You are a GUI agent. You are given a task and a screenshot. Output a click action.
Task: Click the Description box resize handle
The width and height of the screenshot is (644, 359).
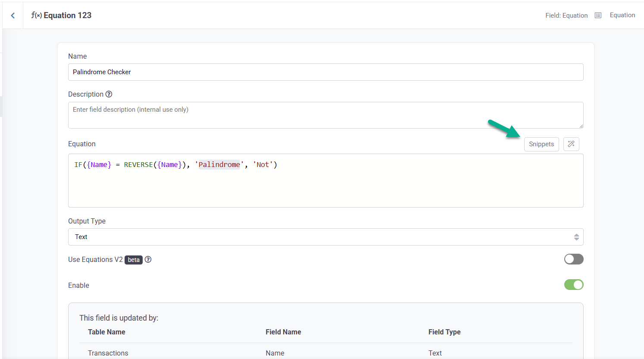pyautogui.click(x=581, y=126)
